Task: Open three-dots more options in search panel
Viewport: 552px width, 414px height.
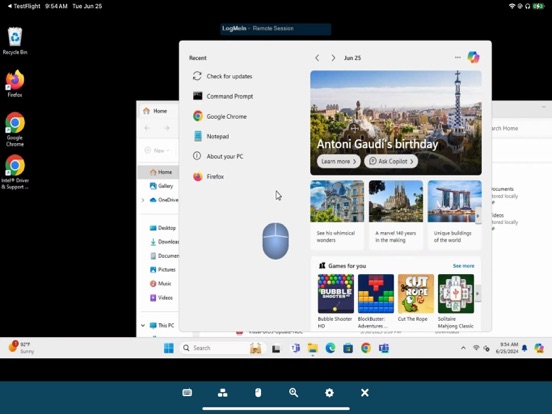Action: (457, 57)
